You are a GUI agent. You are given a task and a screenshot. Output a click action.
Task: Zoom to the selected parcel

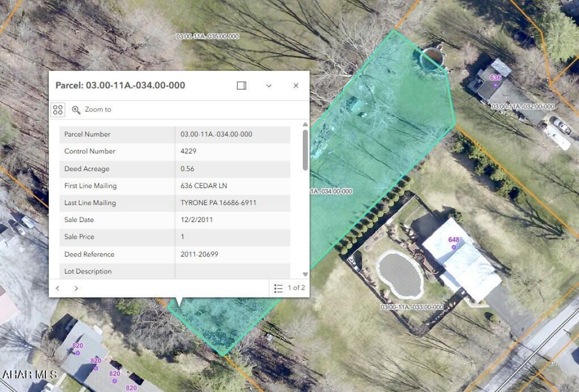point(92,110)
